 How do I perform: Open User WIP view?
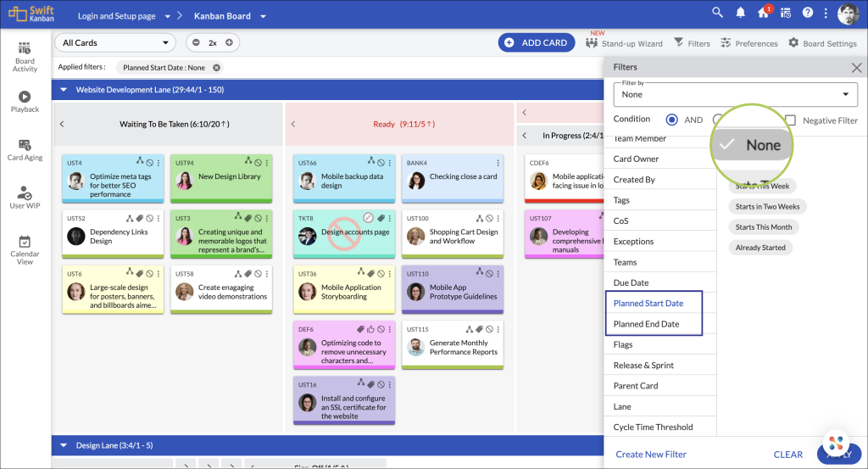point(25,198)
